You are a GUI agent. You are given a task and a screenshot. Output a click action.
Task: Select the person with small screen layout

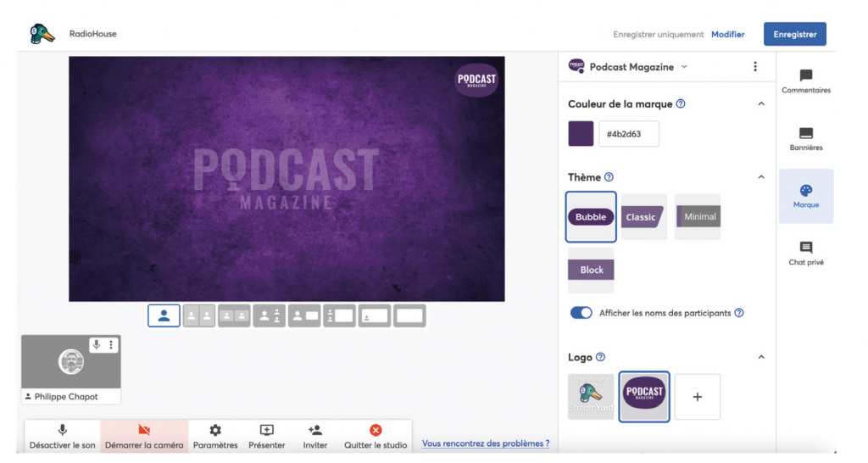pos(304,315)
